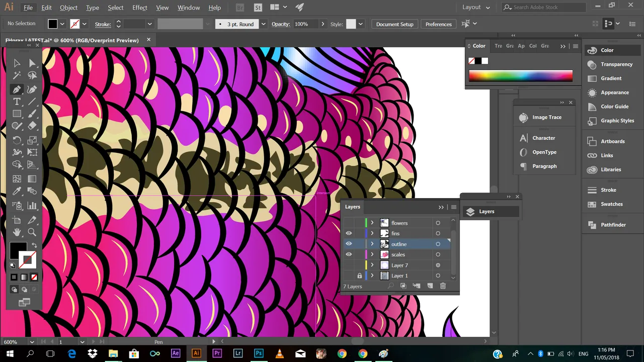Open the 3 pt. Round brush dropdown
This screenshot has width=644, height=362.
(x=263, y=24)
